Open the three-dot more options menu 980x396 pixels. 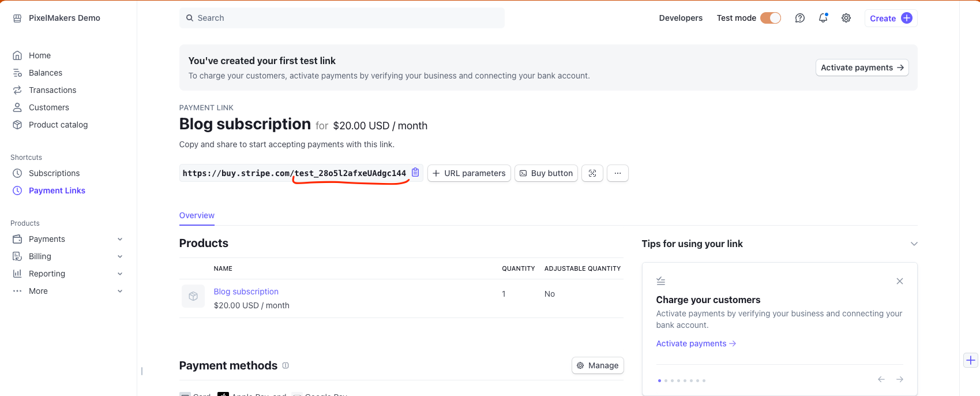(x=618, y=173)
